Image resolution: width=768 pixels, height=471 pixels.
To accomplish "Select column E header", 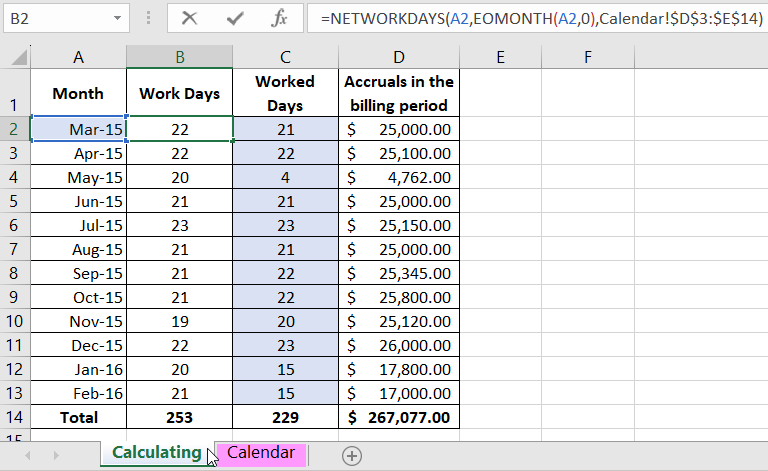I will [501, 57].
